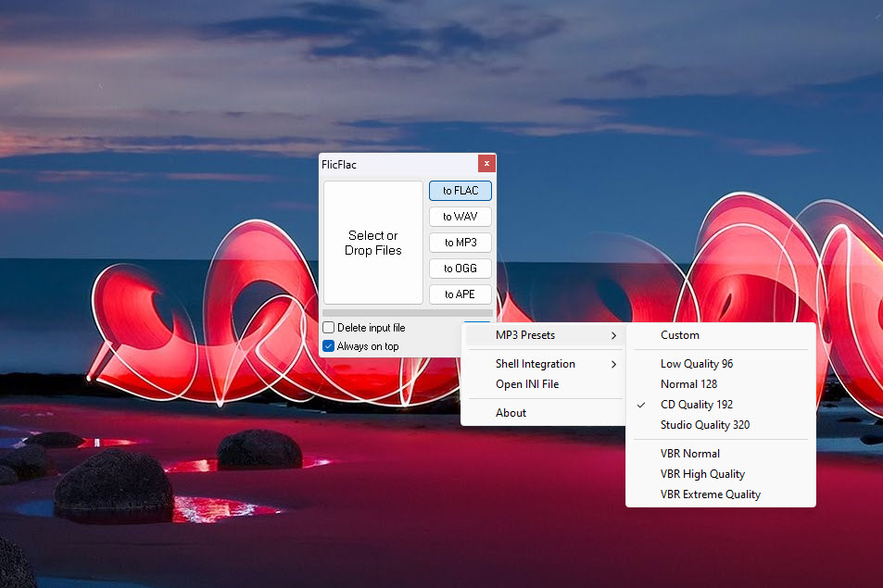883x588 pixels.
Task: Close the FlicFlac window
Action: [x=486, y=164]
